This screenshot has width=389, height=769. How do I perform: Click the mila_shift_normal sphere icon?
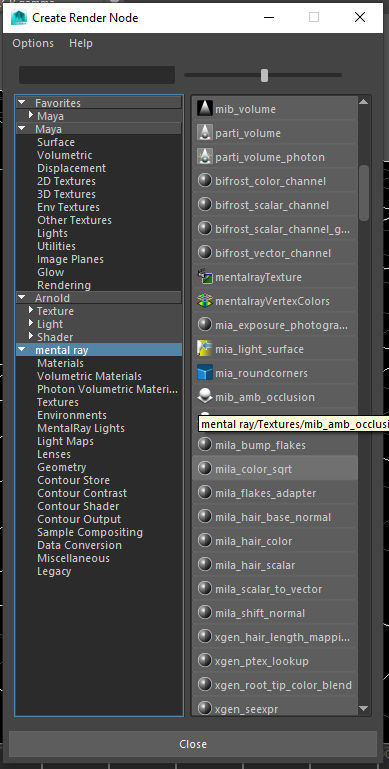(205, 613)
